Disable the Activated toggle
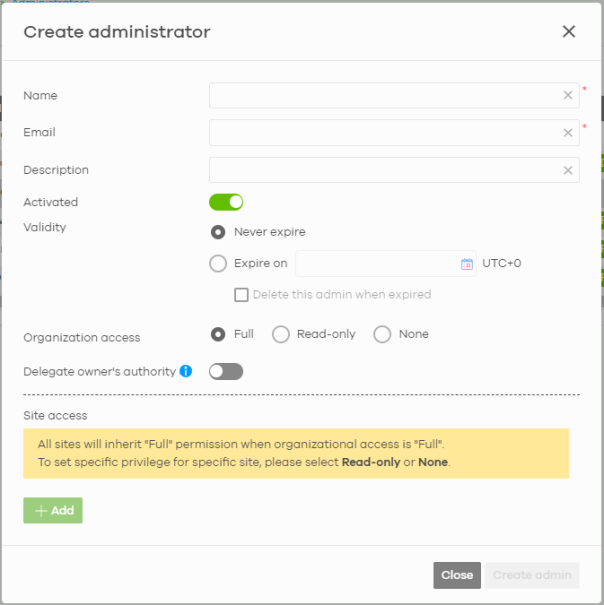The image size is (604, 605). pyautogui.click(x=226, y=202)
